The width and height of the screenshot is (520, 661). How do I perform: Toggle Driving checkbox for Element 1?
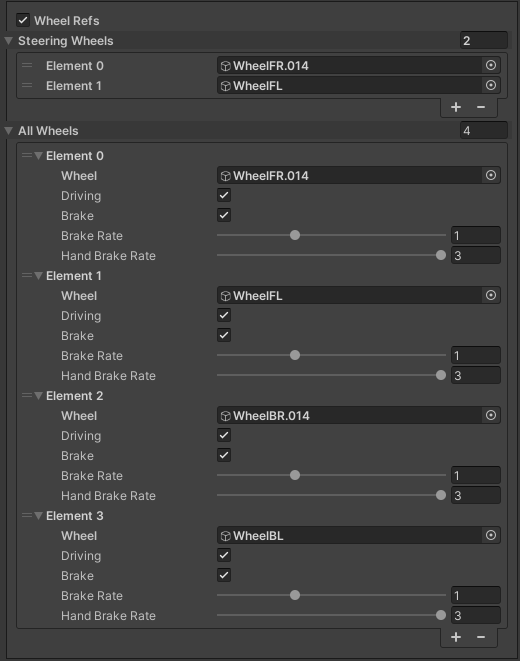(224, 315)
